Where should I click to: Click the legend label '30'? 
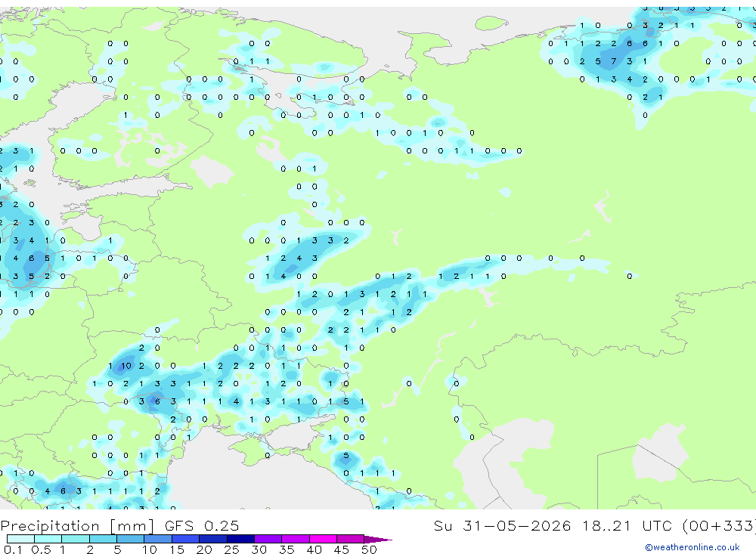(259, 549)
